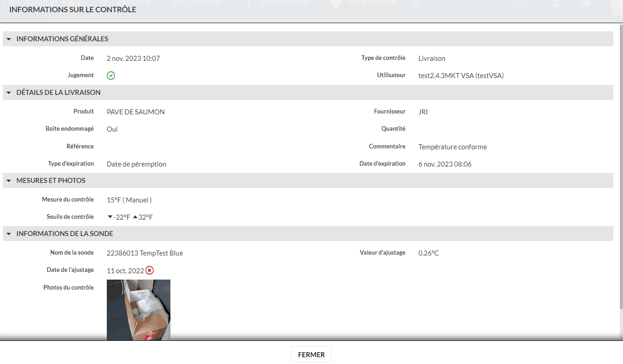The height and width of the screenshot is (364, 623).
Task: Click the Boîte endommagé value Oui
Action: click(x=112, y=129)
